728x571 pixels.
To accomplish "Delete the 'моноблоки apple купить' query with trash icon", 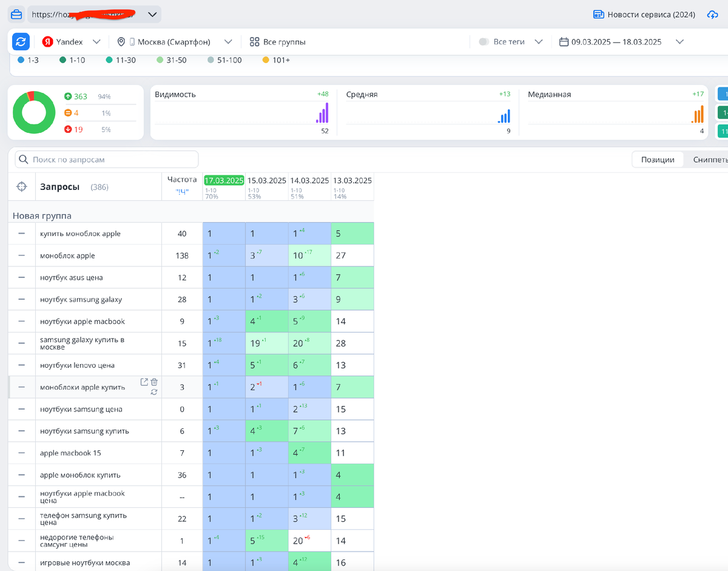I will [154, 382].
